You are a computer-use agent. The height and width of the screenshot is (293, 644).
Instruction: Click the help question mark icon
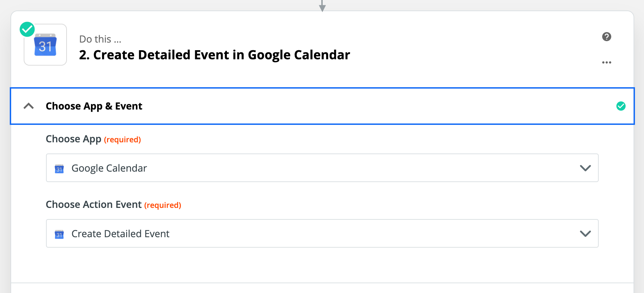pyautogui.click(x=606, y=37)
